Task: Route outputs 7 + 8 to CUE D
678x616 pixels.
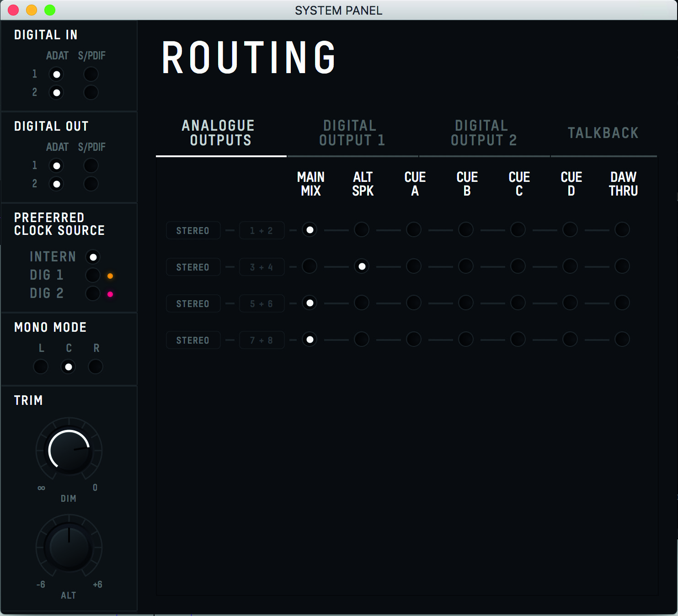Action: click(x=570, y=339)
